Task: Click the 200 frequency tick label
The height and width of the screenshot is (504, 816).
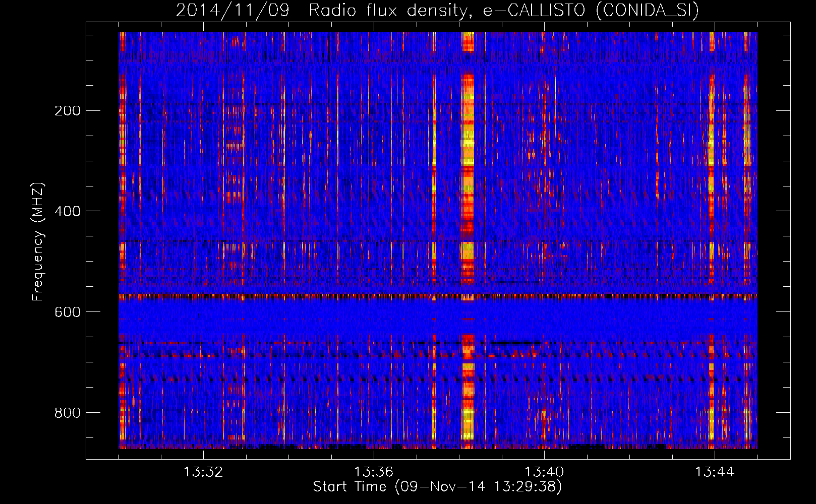Action: pos(68,111)
